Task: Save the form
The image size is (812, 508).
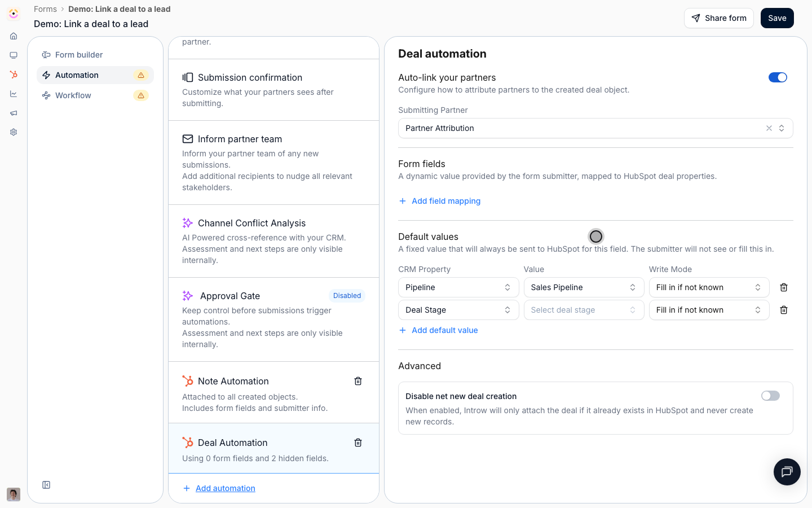Action: point(777,18)
